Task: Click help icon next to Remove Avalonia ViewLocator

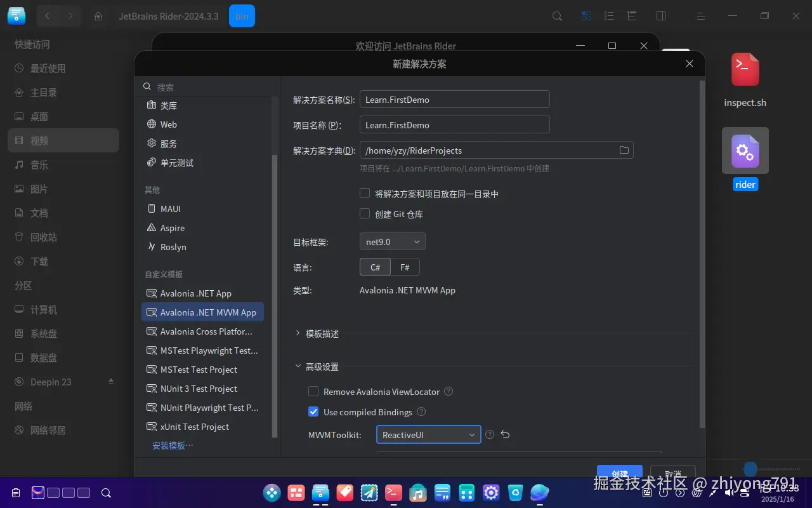Action: tap(449, 392)
